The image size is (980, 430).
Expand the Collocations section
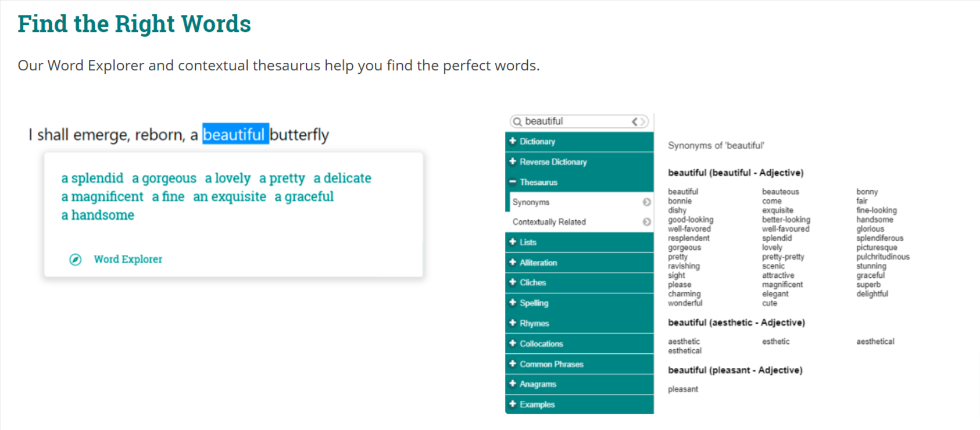coord(580,343)
